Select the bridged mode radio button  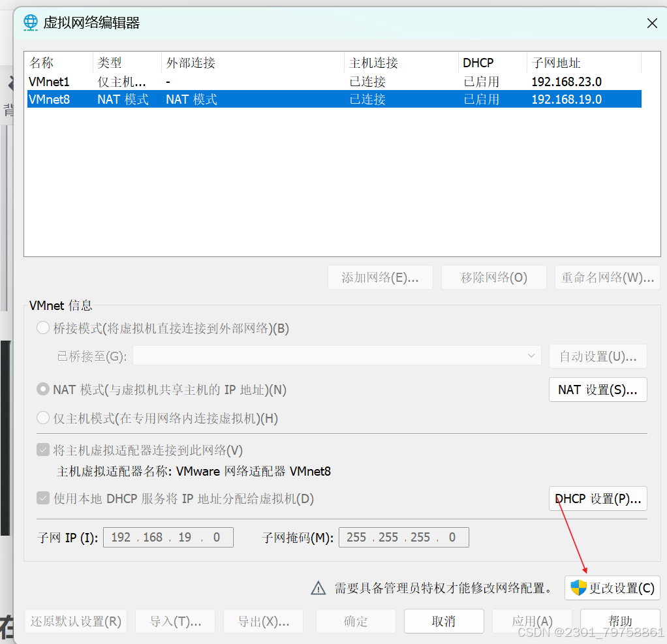tap(43, 328)
